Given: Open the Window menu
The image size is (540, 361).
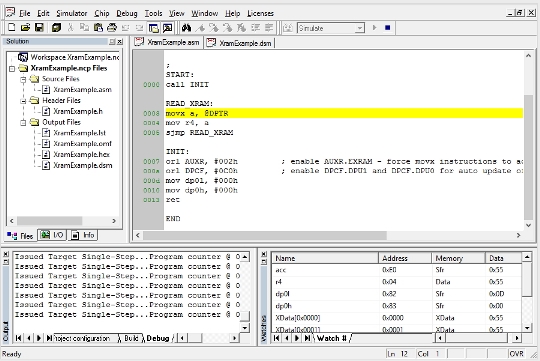Looking at the screenshot, I should 205,13.
